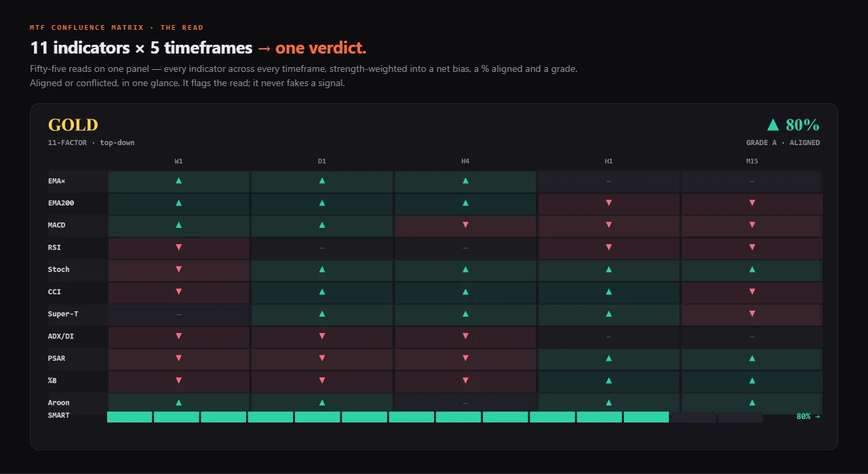Click the Aroon W1 up arrow
This screenshot has width=868, height=474.
[x=178, y=402]
